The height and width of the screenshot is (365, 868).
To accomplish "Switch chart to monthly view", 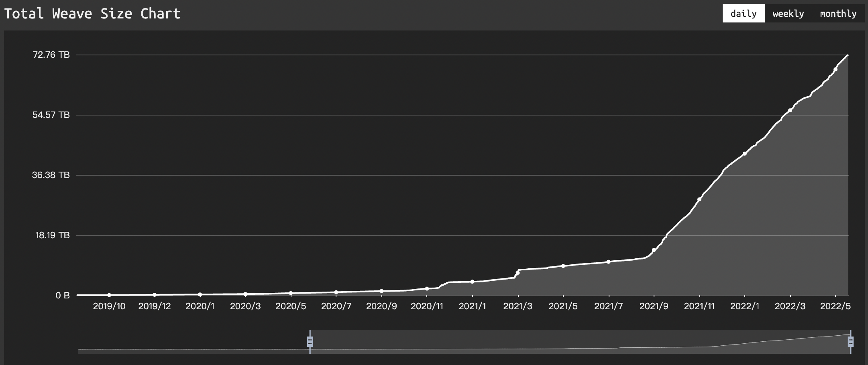I will pos(838,14).
